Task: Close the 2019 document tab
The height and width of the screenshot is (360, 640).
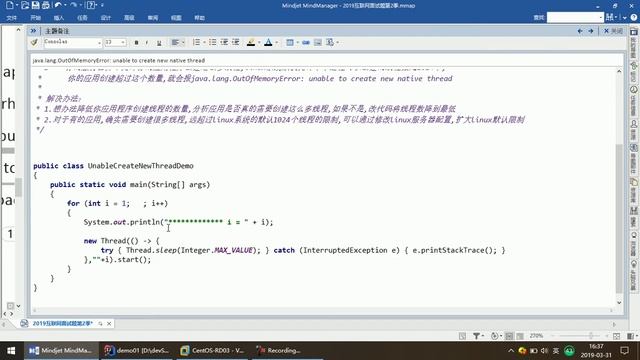Action: pyautogui.click(x=109, y=324)
